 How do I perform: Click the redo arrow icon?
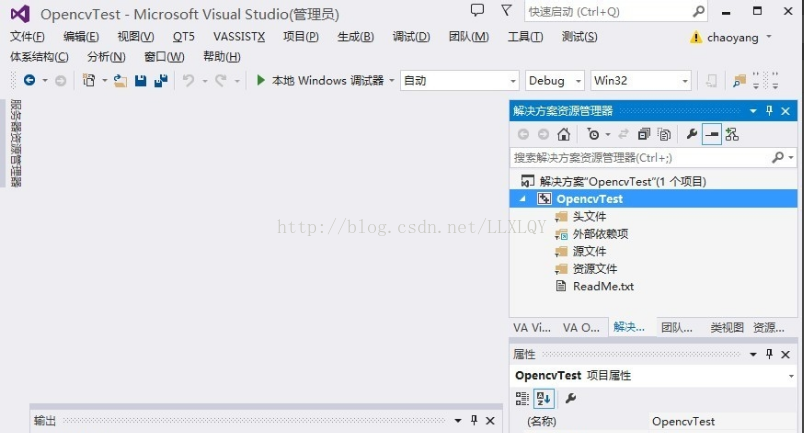(221, 81)
